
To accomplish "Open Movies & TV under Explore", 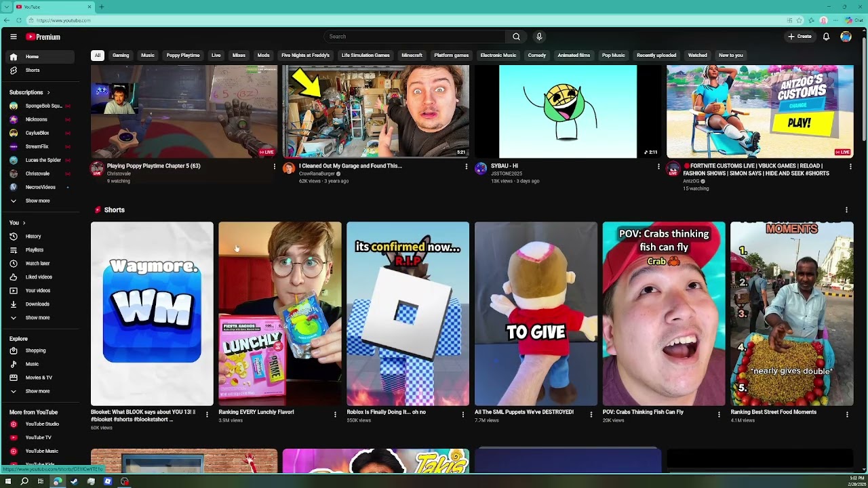I will [x=41, y=378].
